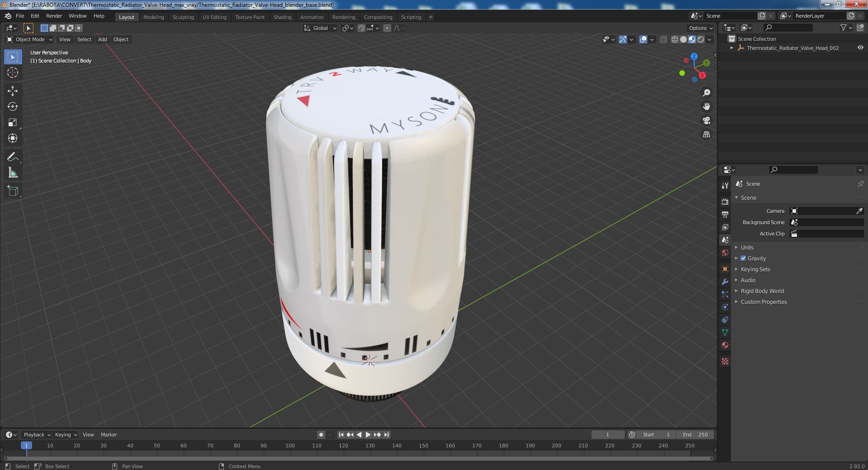Click the End frame field showing 250

[x=695, y=435]
